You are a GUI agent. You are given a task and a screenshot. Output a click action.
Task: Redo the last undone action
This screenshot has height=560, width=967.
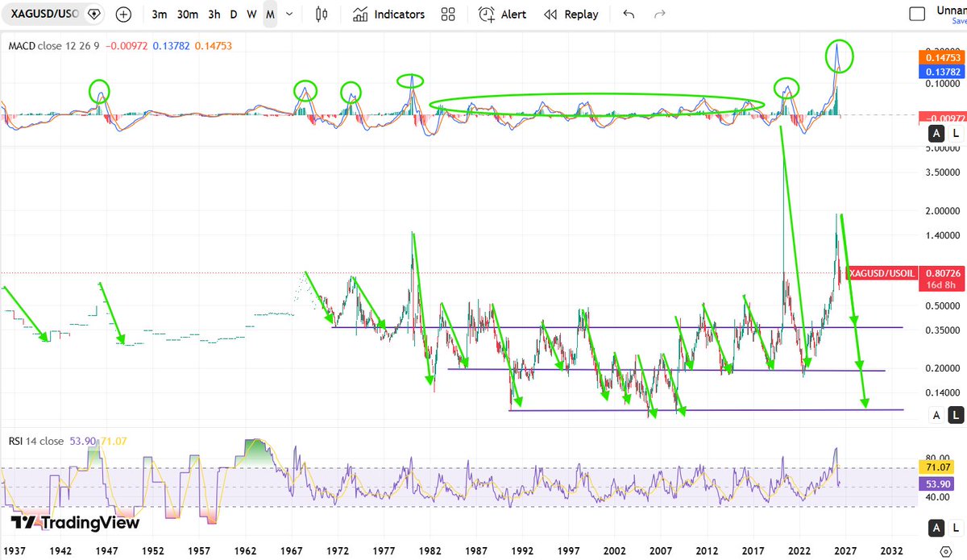tap(659, 14)
